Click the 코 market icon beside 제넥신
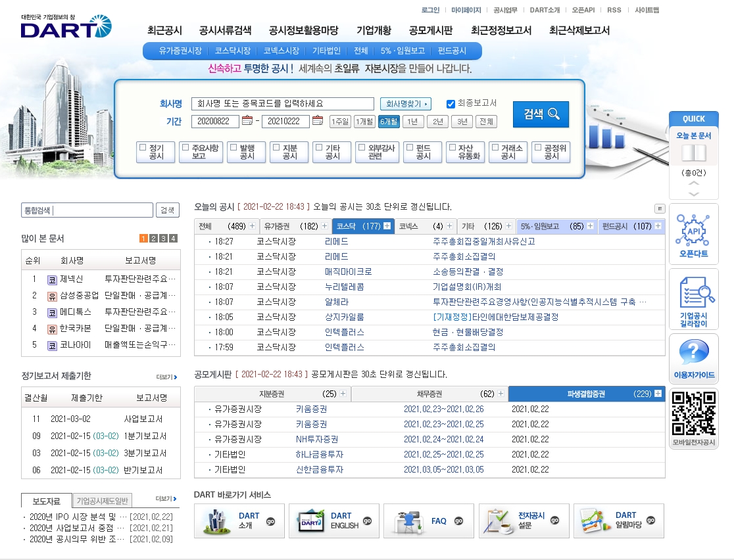The image size is (734, 560). coord(52,280)
